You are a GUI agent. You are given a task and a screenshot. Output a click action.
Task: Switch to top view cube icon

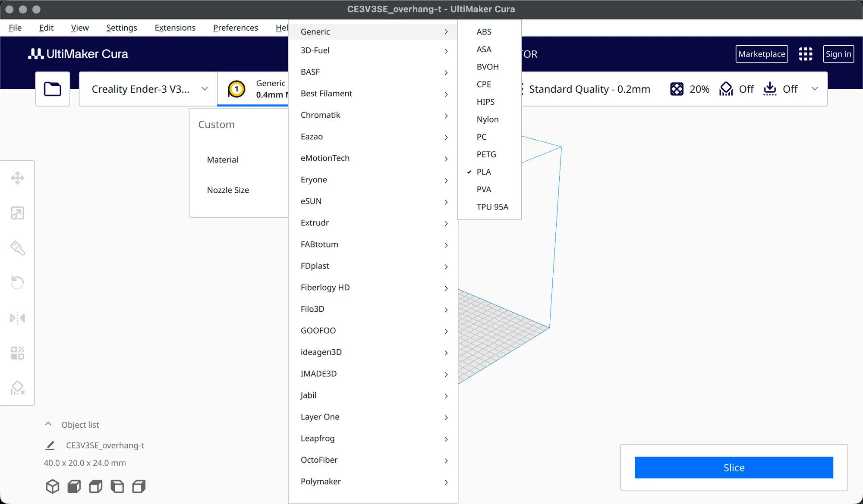pyautogui.click(x=96, y=486)
